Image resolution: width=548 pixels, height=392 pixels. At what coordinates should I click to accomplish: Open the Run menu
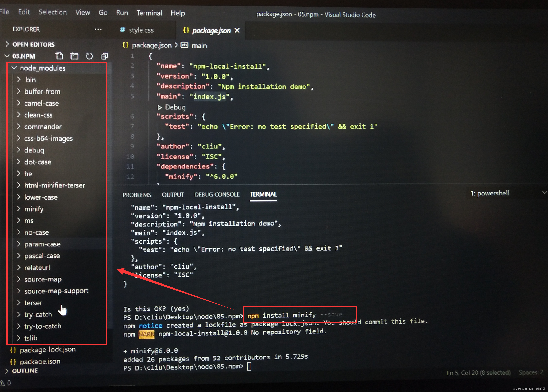click(x=122, y=13)
